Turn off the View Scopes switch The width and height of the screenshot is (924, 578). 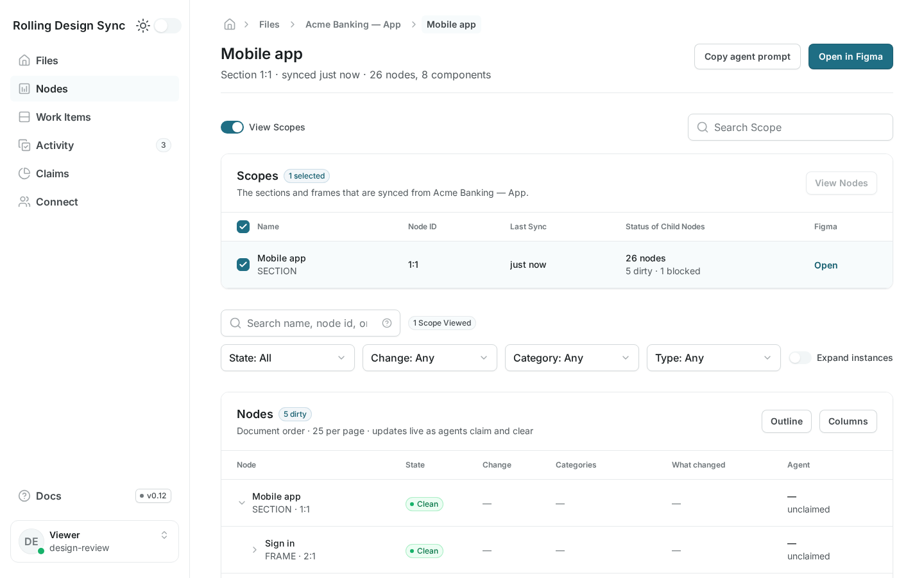(232, 127)
